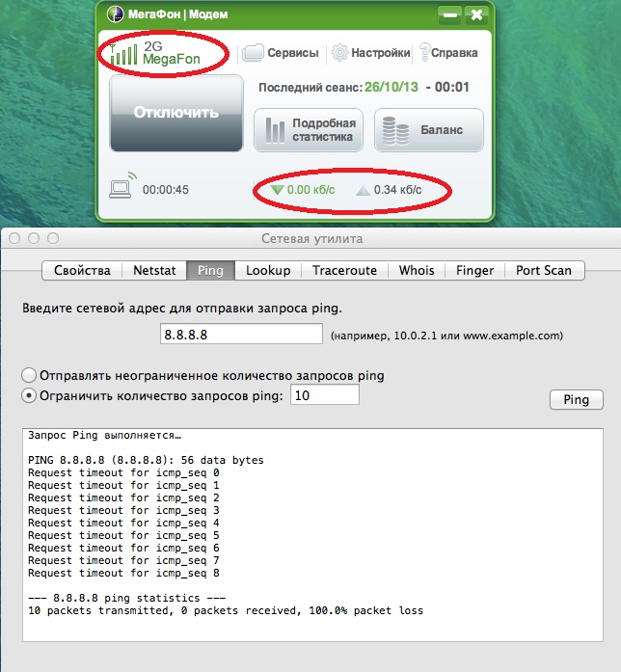This screenshot has width=621, height=672.
Task: Click the download speed 0.00 кб/с
Action: [x=310, y=190]
